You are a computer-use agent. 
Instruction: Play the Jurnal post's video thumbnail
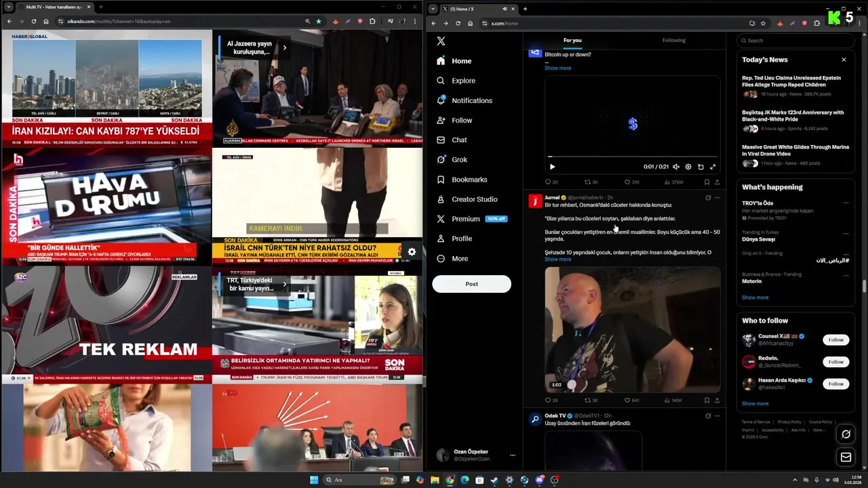coord(633,329)
